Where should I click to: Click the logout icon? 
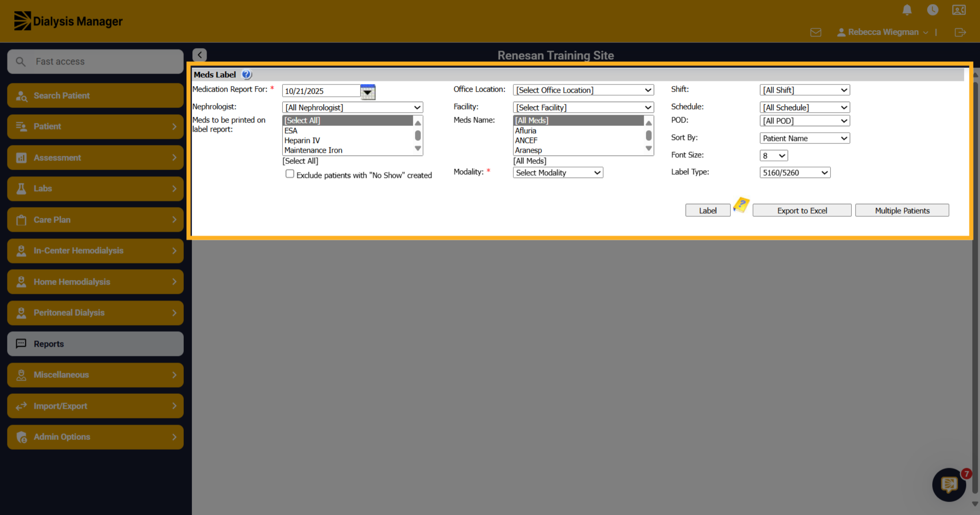pyautogui.click(x=960, y=32)
